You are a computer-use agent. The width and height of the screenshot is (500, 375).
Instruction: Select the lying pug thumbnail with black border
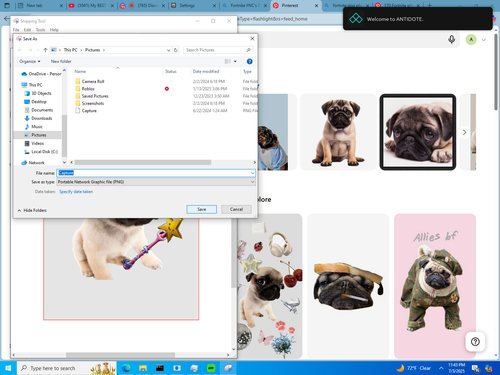click(x=418, y=132)
